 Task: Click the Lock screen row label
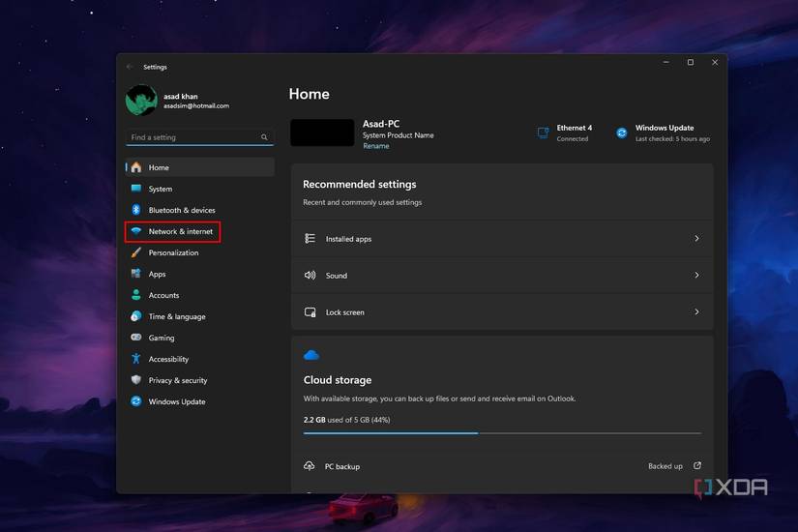click(345, 312)
